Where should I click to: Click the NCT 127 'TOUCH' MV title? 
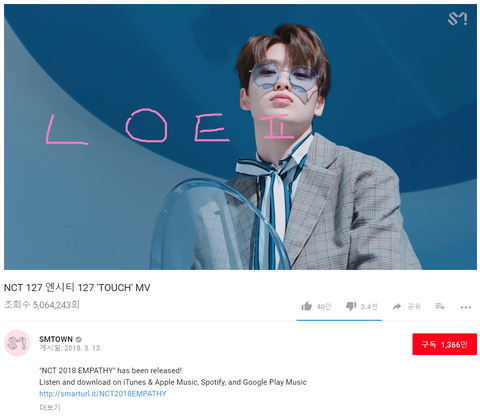77,288
